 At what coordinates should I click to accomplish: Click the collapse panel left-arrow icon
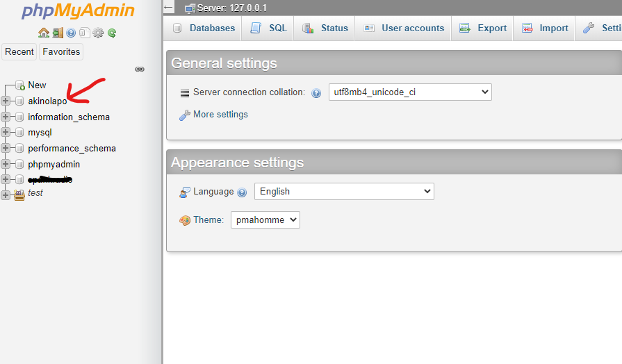point(169,7)
